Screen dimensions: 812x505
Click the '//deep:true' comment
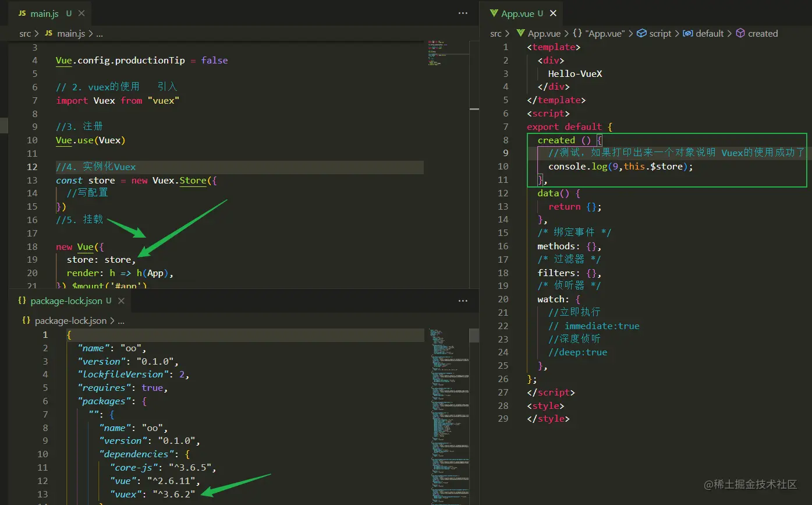577,352
